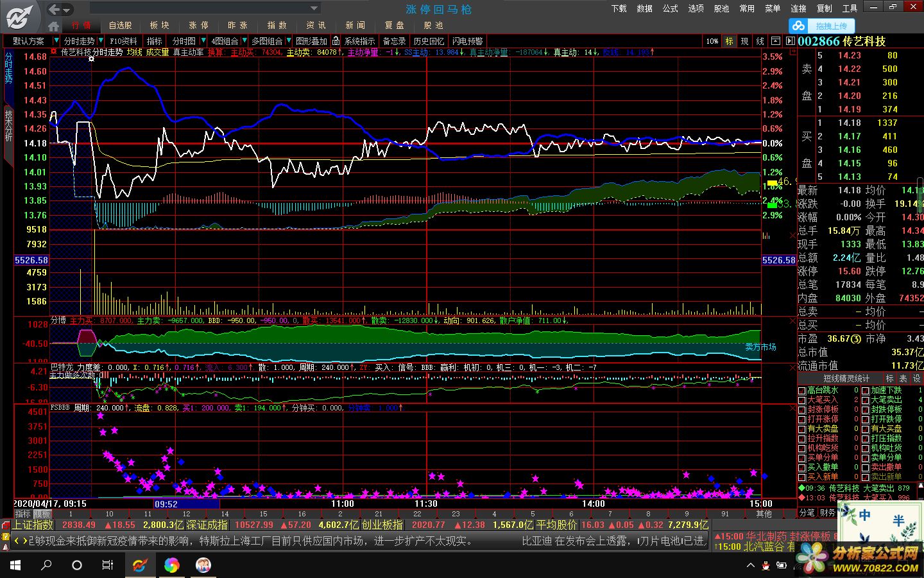Click the red status icon at bottom-left
The image size is (924, 578).
coord(6,525)
